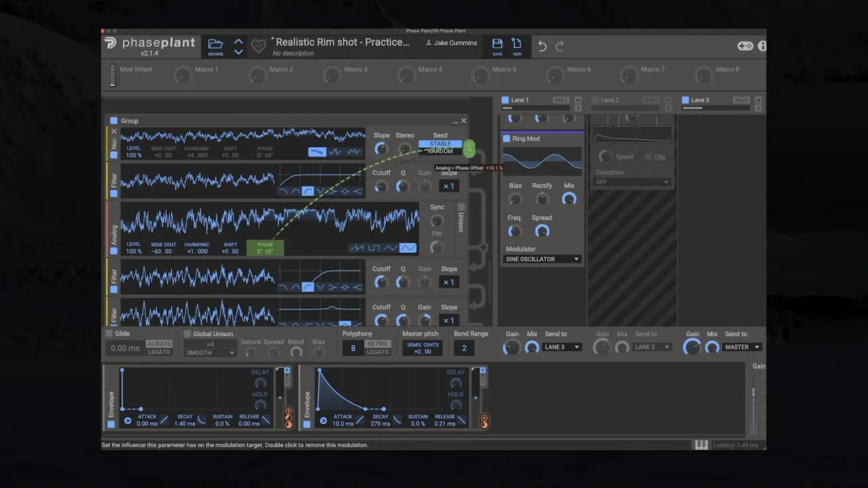This screenshot has height=488, width=868.
Task: Open Lane 3 Send to MASTER dropdown
Action: pos(742,347)
